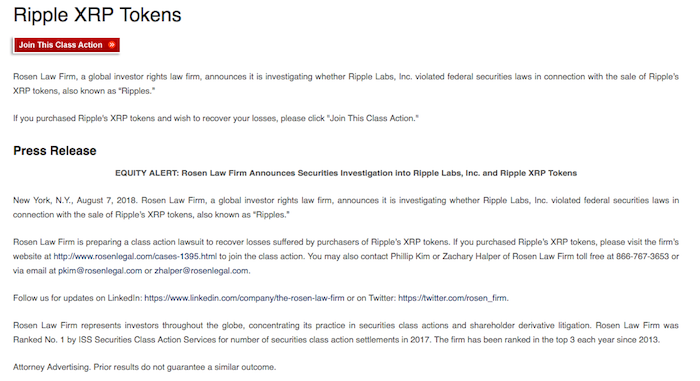The image size is (700, 381).
Task: Click the quoted "Join This Class Action." text in paragraph
Action: tap(373, 118)
